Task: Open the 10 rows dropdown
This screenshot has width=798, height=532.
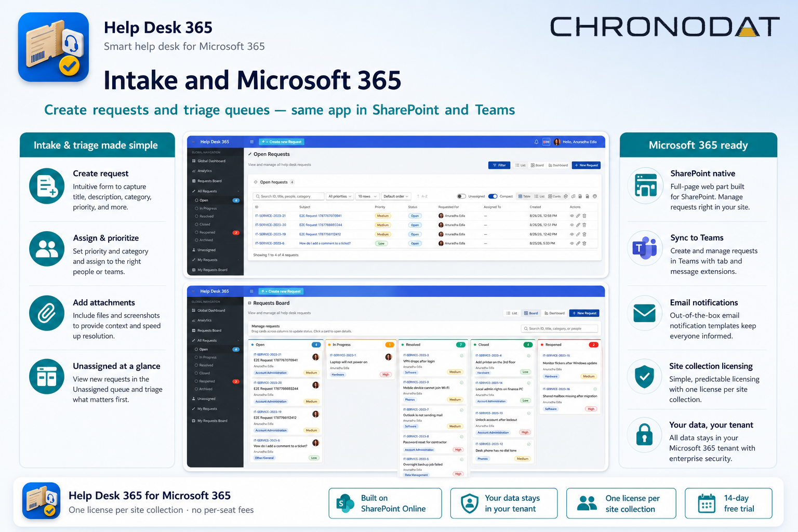Action: click(x=367, y=196)
